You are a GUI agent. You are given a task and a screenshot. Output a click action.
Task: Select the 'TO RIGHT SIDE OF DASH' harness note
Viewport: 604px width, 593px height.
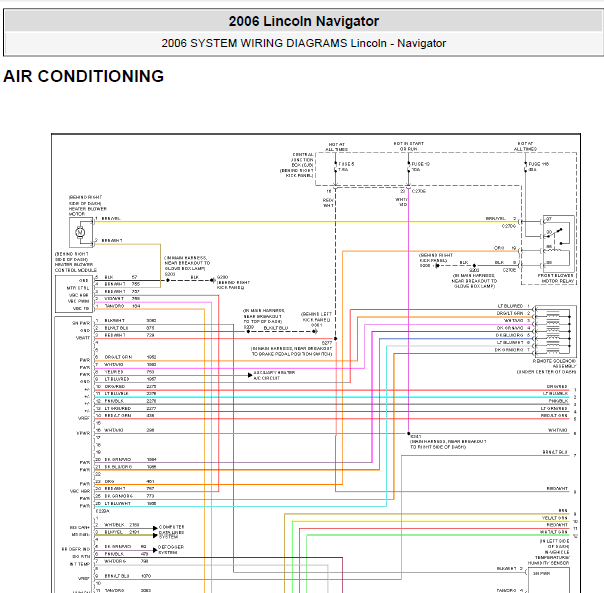click(x=438, y=447)
